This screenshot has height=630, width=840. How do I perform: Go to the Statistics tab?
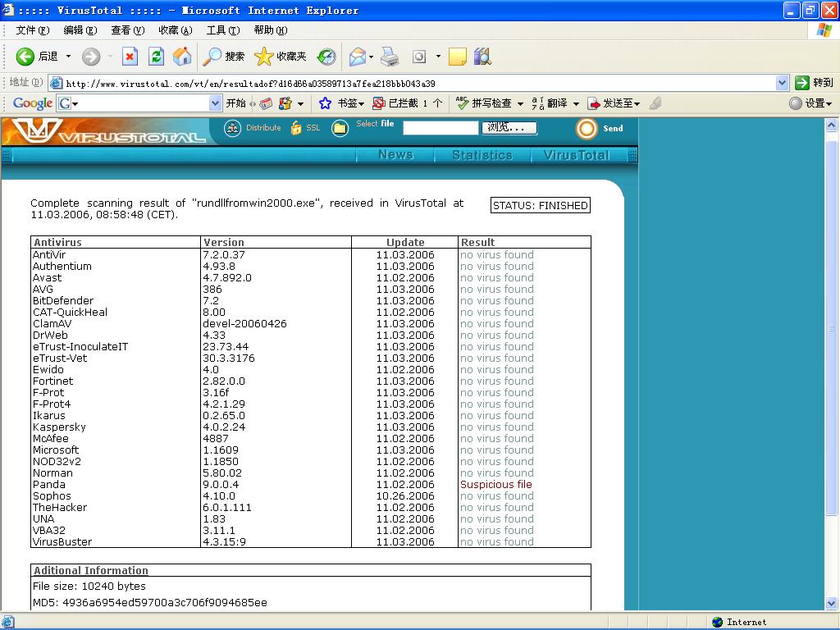coord(482,155)
